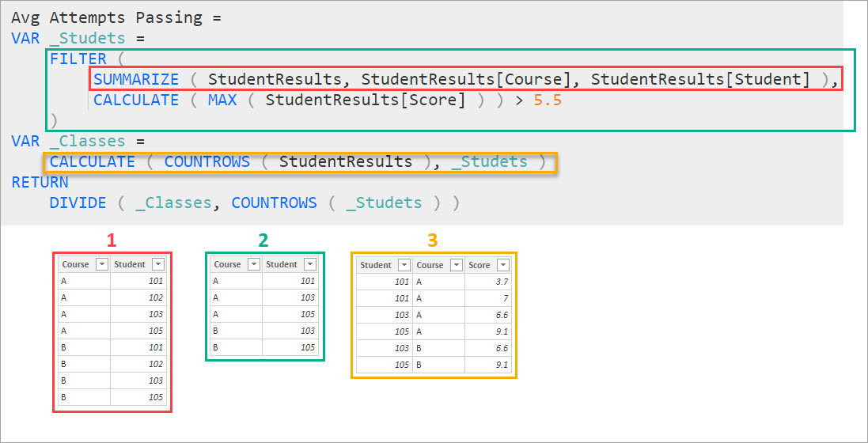Click Student header text in table 2
The width and height of the screenshot is (868, 443).
[281, 264]
